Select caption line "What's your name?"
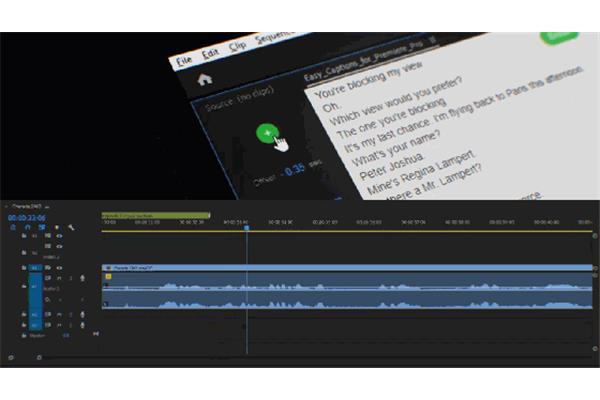 tap(396, 148)
